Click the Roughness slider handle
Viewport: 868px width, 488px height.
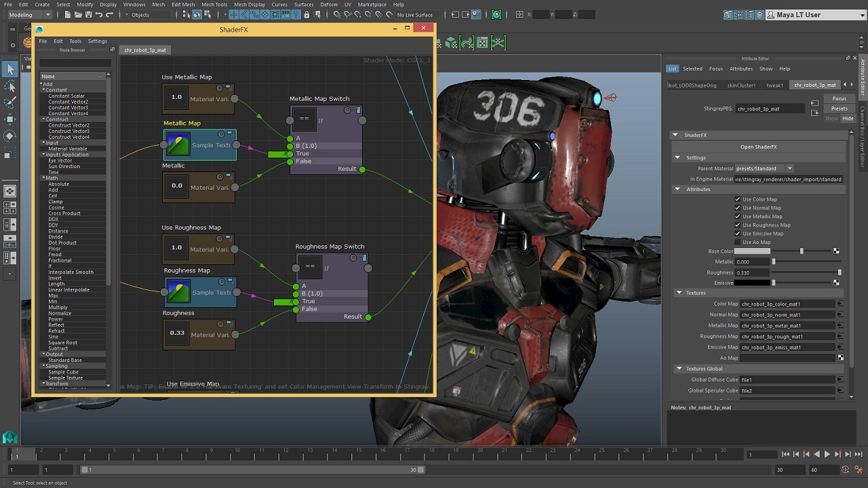point(840,272)
